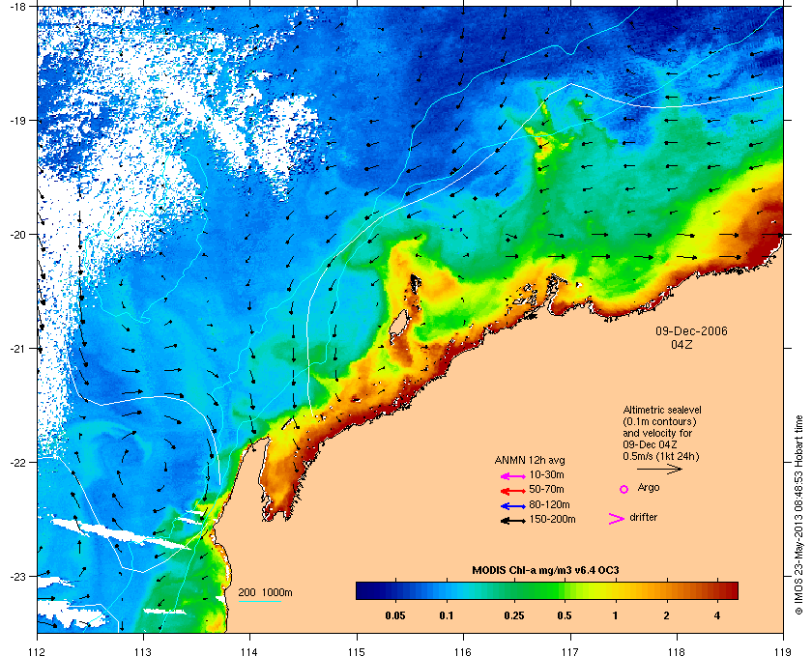Click the green colorbar section near 0.5

tap(561, 590)
